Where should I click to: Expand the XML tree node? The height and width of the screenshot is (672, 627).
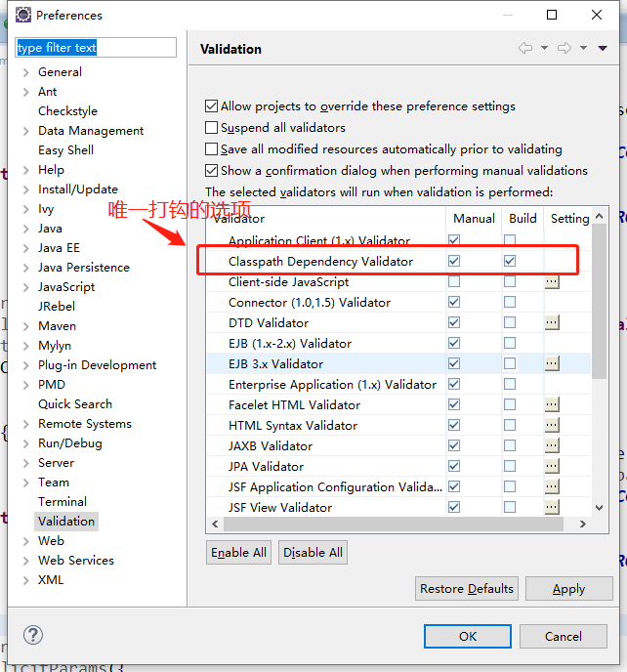[26, 580]
